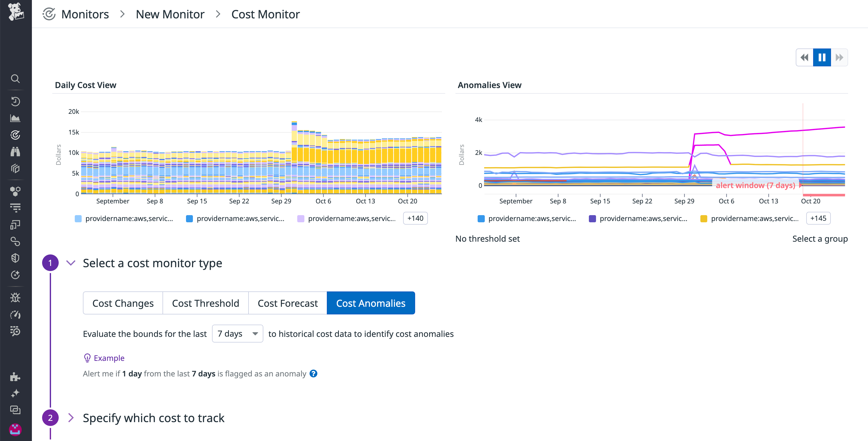Collapse the Select a cost monitor type section
Screen dimensions: 868x441
pyautogui.click(x=71, y=263)
